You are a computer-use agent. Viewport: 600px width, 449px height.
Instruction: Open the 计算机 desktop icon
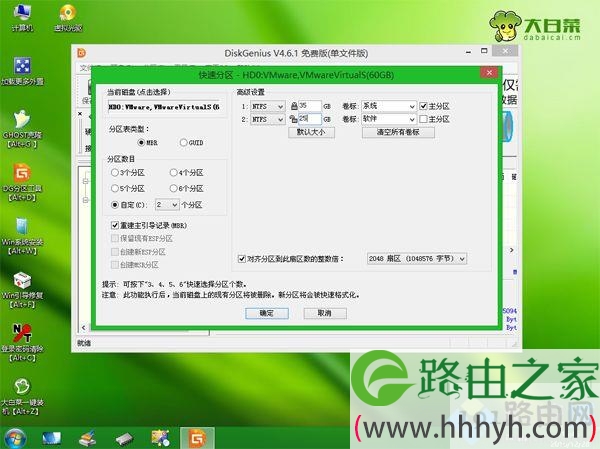pyautogui.click(x=22, y=18)
